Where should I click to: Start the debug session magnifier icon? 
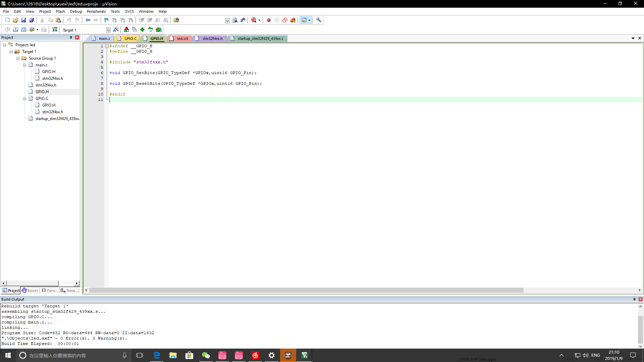254,20
